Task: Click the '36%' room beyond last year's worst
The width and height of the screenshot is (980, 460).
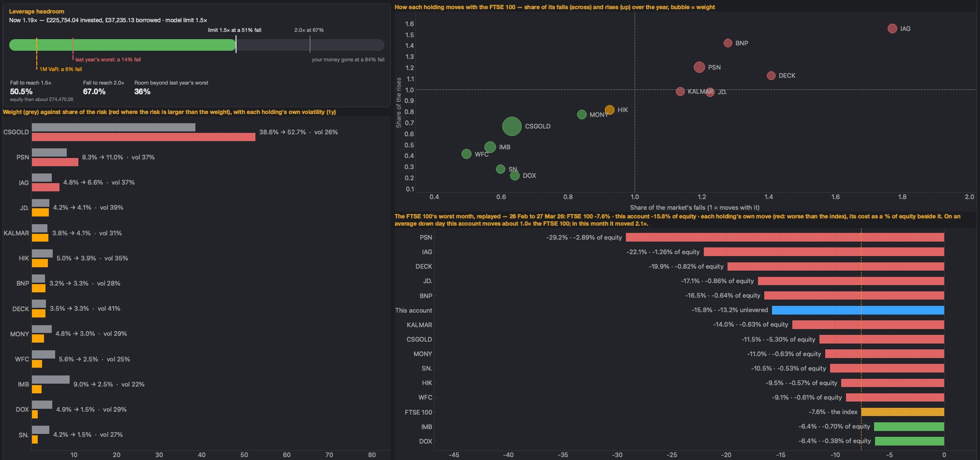Action: [142, 91]
